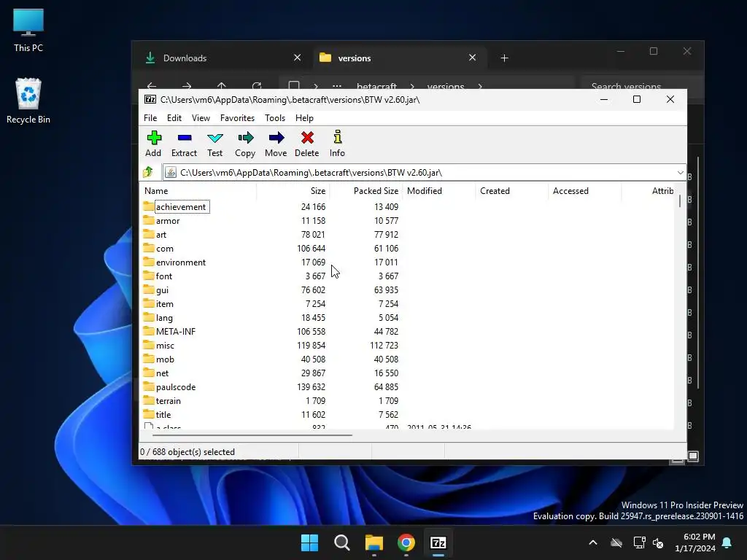Select the gui folder icon
Image resolution: width=747 pixels, height=560 pixels.
coord(149,289)
